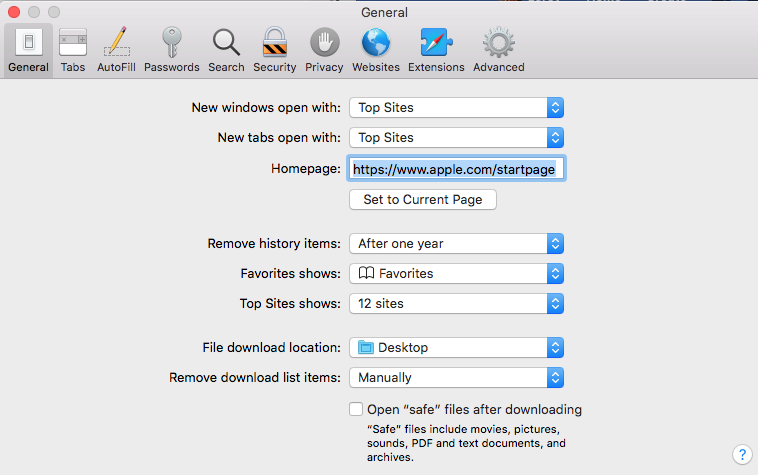This screenshot has width=758, height=475.
Task: Click Set to Current Page button
Action: [423, 200]
